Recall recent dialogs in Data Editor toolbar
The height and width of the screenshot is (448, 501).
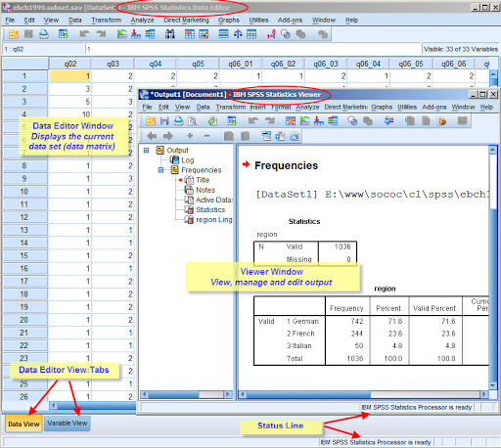[63, 34]
